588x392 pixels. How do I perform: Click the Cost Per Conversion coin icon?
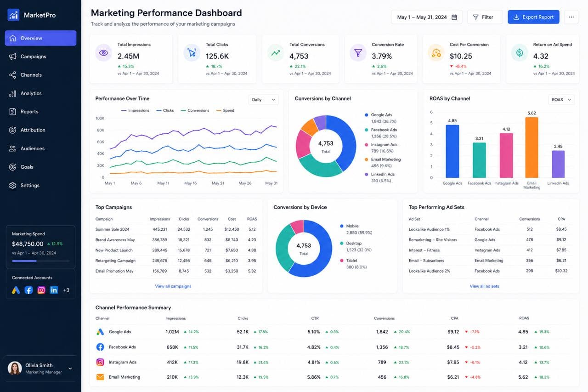pyautogui.click(x=436, y=53)
